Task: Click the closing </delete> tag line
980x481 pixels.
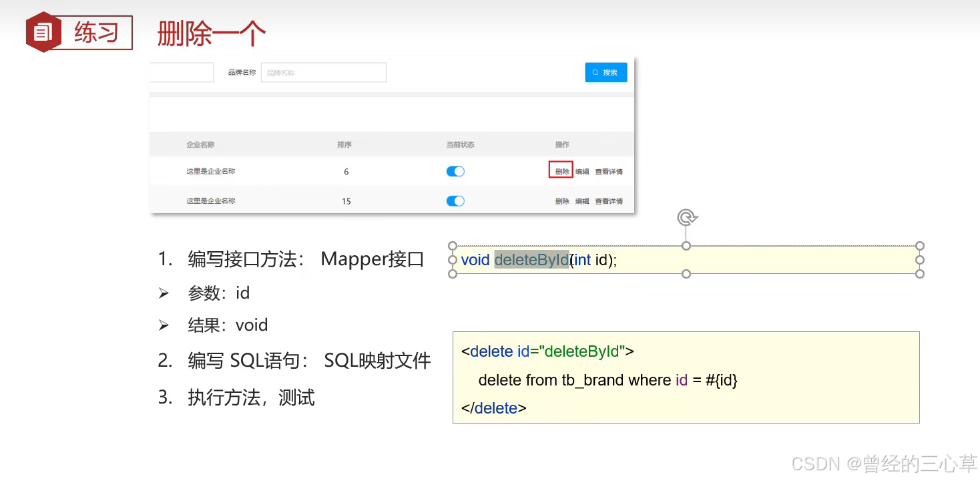Action: tap(494, 408)
